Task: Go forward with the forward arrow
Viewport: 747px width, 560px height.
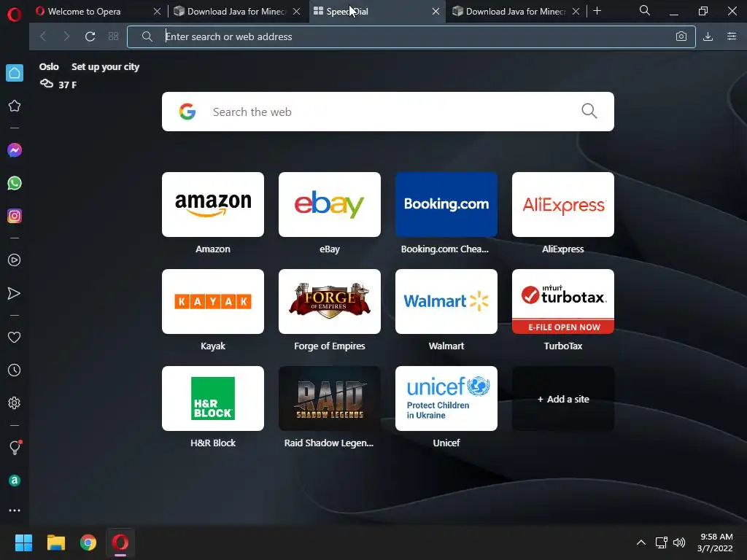Action: [x=66, y=36]
